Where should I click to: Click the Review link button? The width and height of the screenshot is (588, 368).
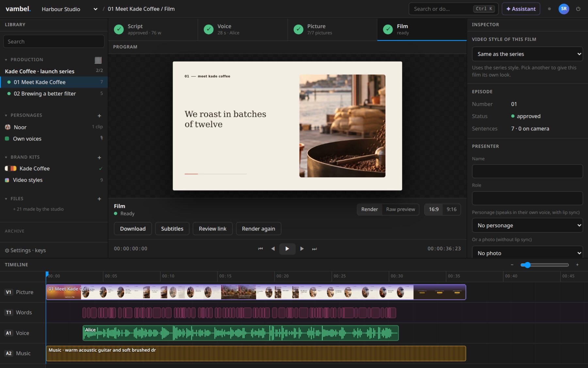(212, 229)
